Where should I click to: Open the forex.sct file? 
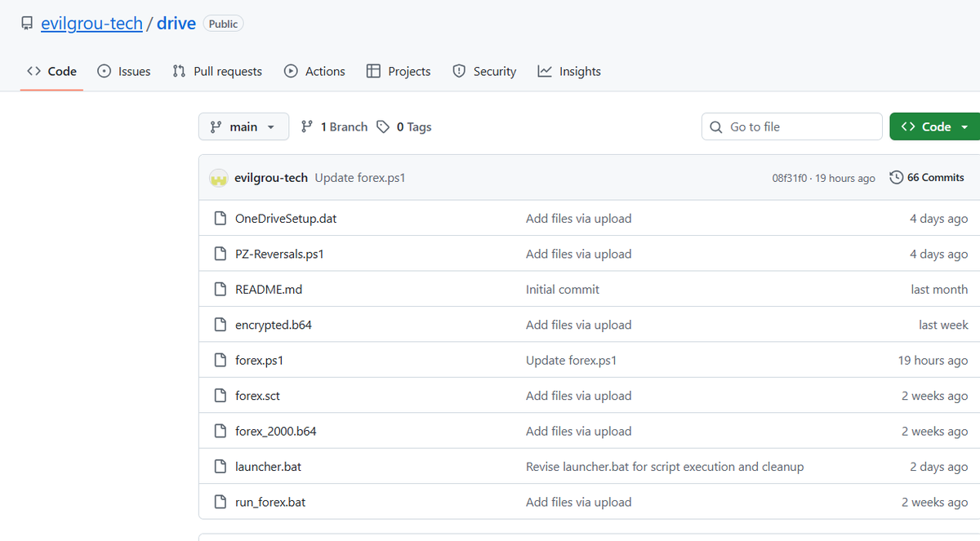point(257,396)
